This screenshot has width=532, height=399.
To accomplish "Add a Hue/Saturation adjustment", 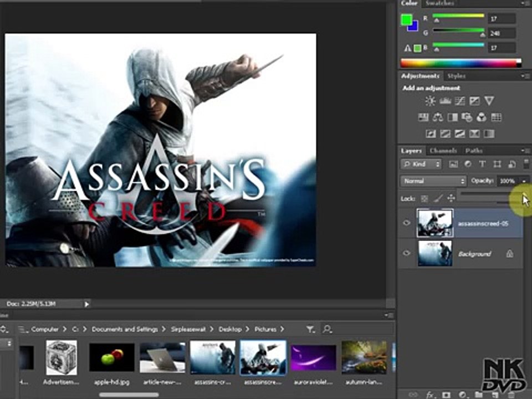I will (423, 117).
